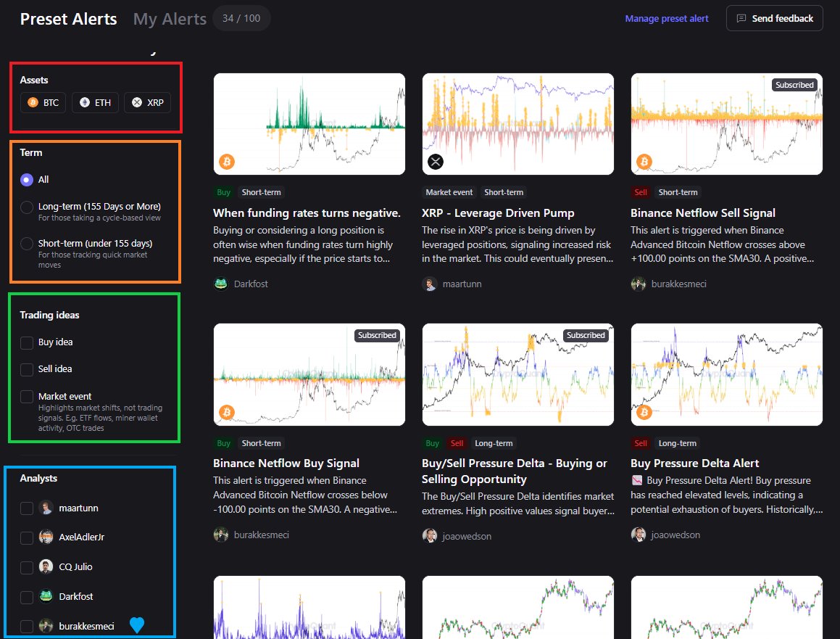
Task: Open 'Buy Pressure Delta Alert' title
Action: [x=695, y=463]
